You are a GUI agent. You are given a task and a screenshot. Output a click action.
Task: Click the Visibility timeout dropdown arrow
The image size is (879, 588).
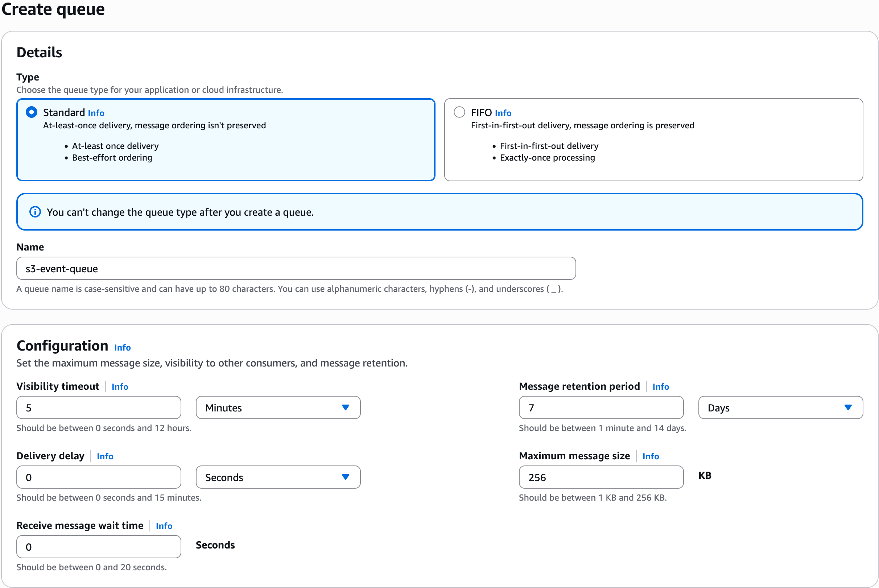(346, 407)
